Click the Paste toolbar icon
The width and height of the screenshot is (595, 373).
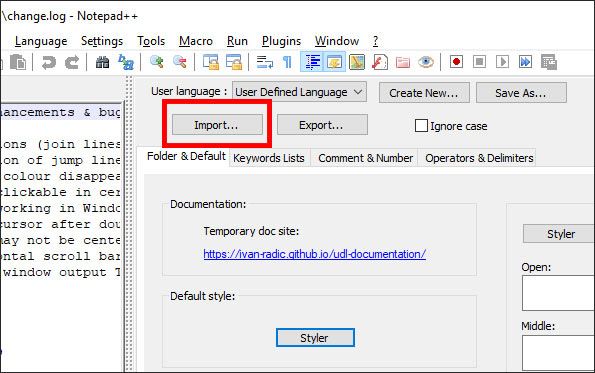(18, 62)
